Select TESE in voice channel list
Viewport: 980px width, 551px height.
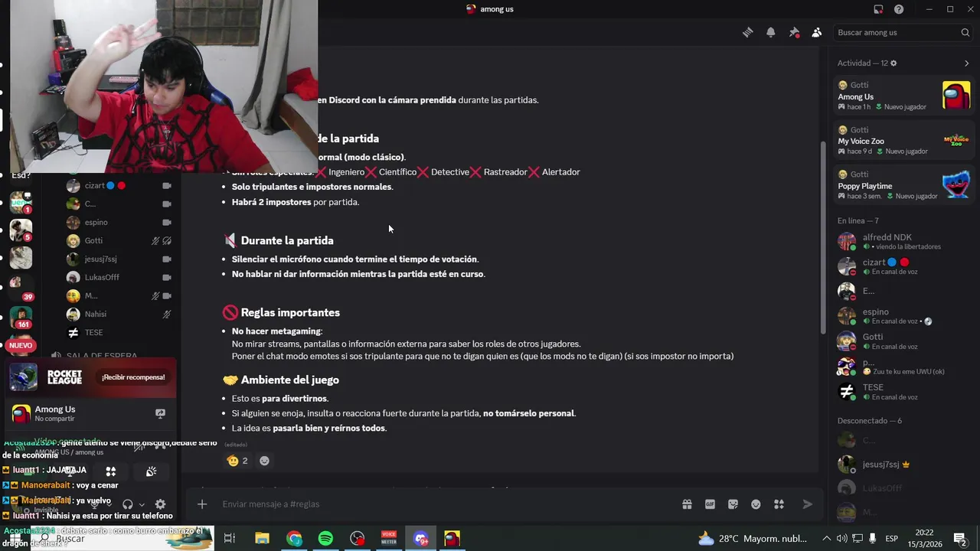[119, 332]
